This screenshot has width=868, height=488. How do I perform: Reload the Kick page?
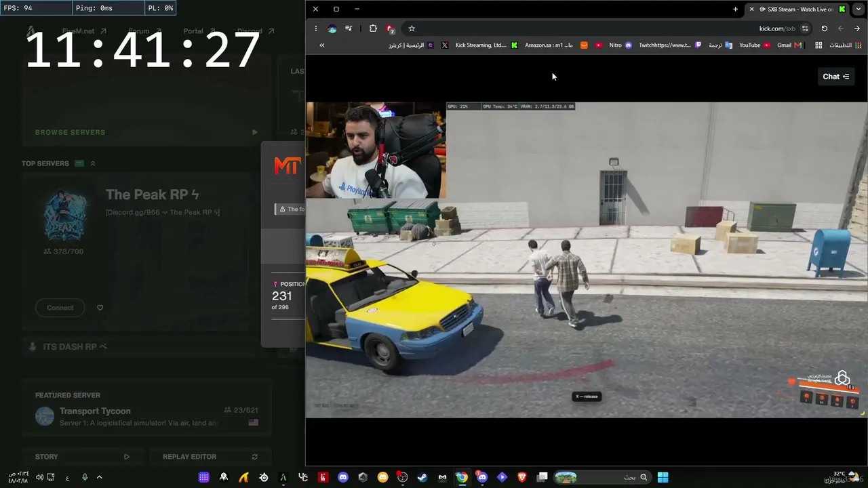824,28
